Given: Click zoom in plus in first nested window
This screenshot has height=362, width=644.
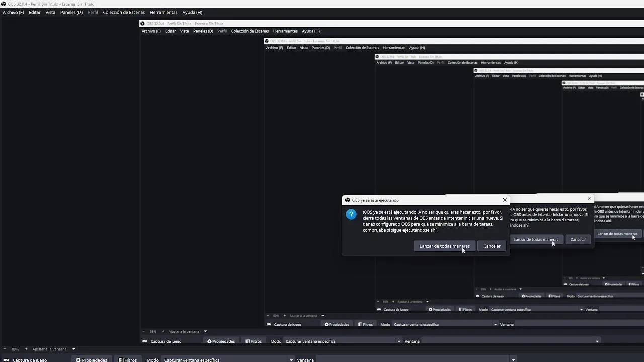Looking at the screenshot, I should coord(162,331).
